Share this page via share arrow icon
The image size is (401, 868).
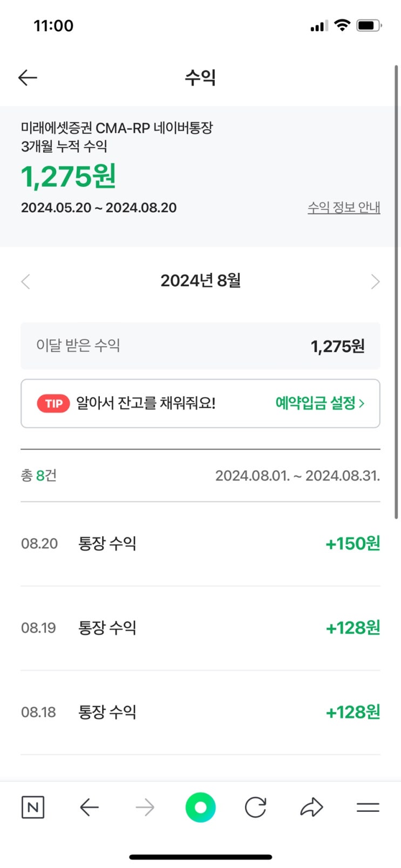click(311, 808)
